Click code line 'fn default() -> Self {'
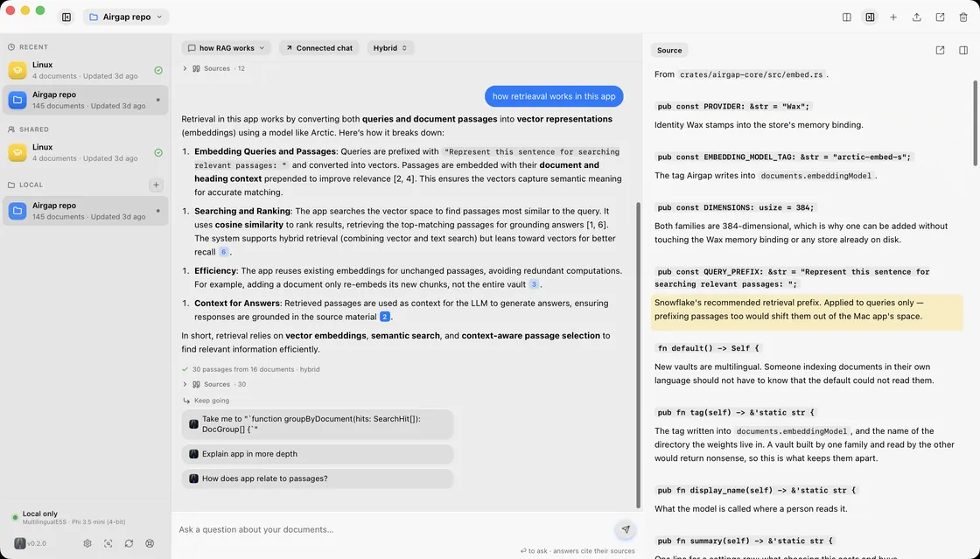Viewport: 980px width, 559px height. (x=708, y=348)
